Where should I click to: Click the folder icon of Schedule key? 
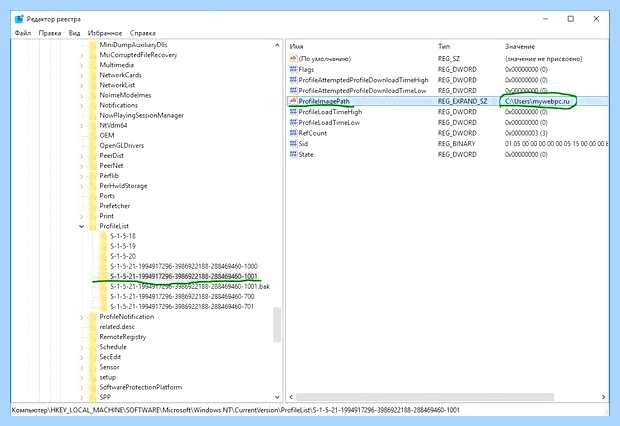coord(93,347)
